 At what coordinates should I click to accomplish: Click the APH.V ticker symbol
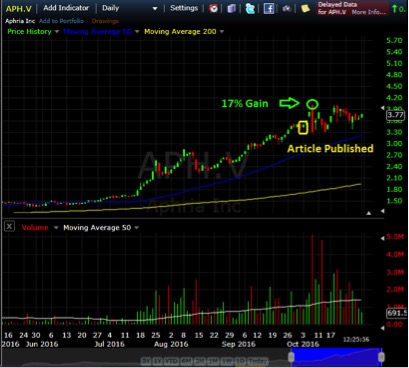click(18, 9)
